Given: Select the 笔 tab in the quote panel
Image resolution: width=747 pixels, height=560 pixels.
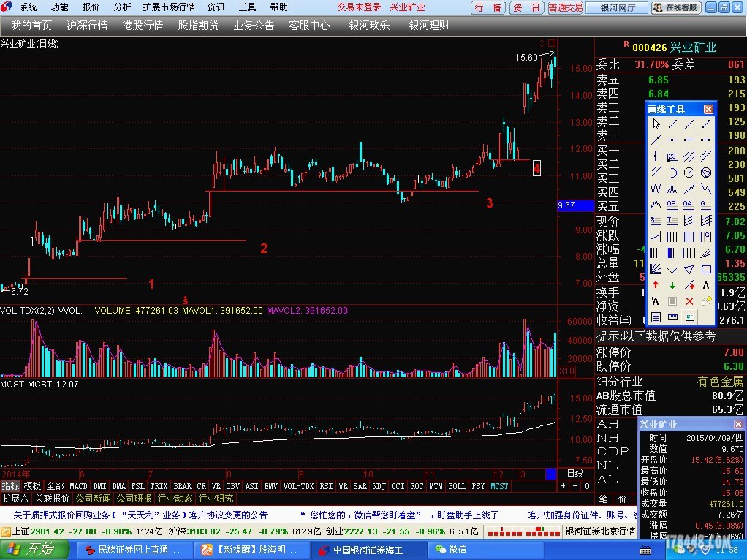Looking at the screenshot, I should click(604, 499).
